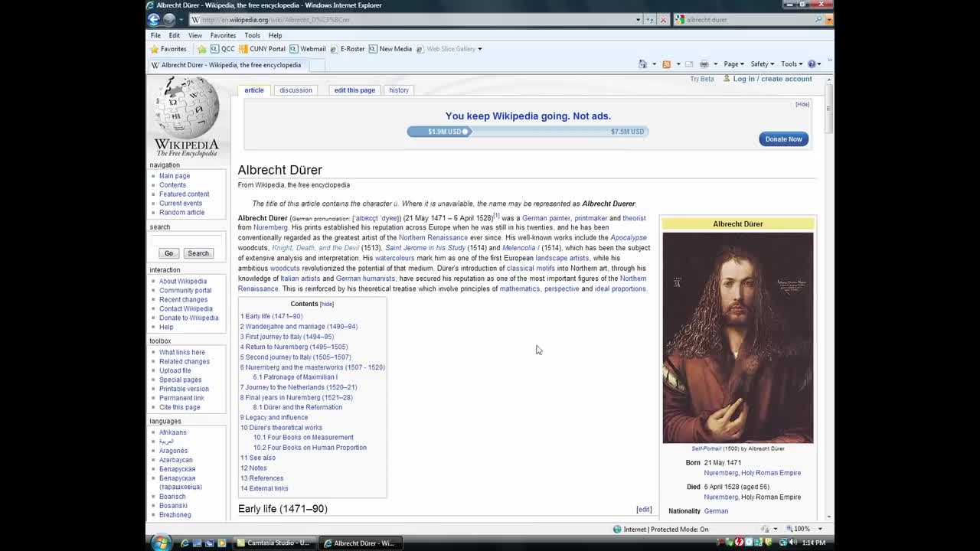
Task: Open the Favorites menu in menu bar
Action: 223,35
